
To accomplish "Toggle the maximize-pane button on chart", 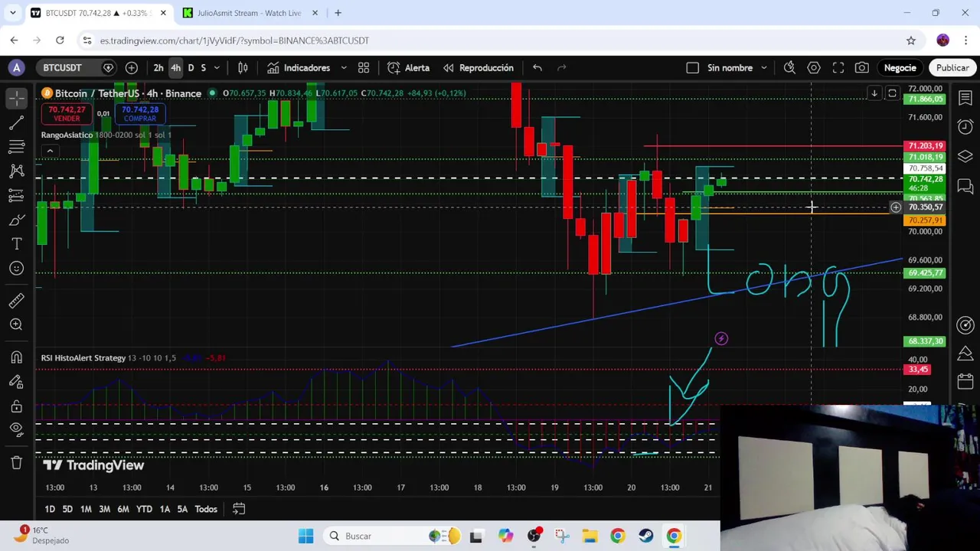I will point(892,93).
